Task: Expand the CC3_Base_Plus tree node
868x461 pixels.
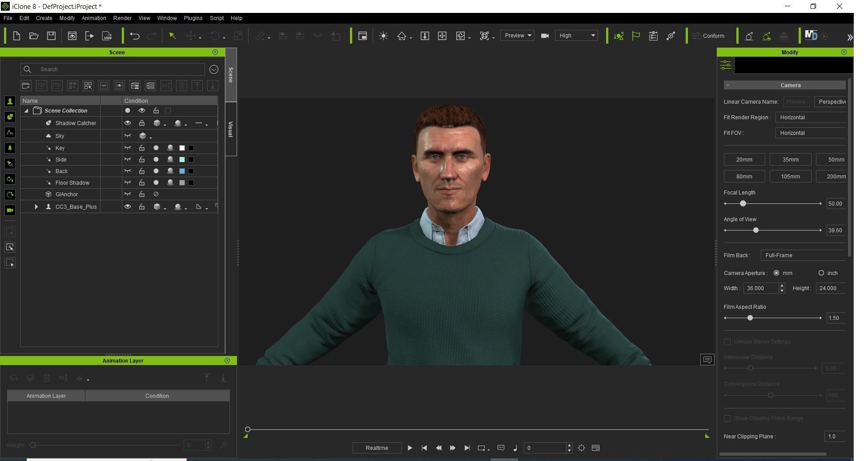Action: coord(36,207)
